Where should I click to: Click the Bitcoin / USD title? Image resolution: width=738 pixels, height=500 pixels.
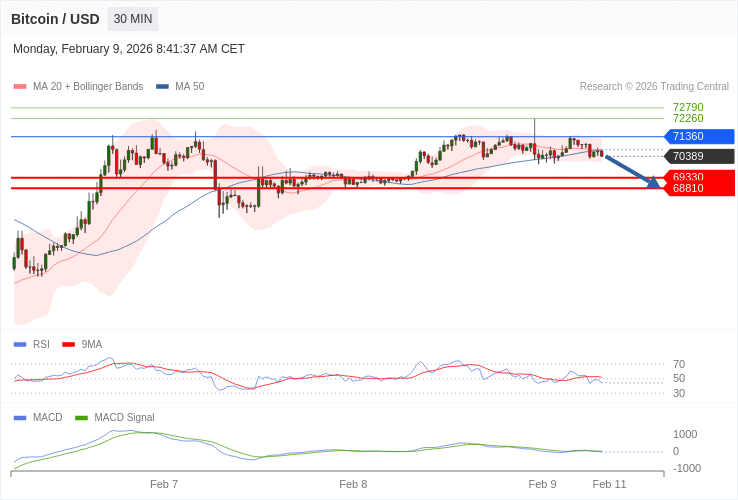(x=55, y=19)
